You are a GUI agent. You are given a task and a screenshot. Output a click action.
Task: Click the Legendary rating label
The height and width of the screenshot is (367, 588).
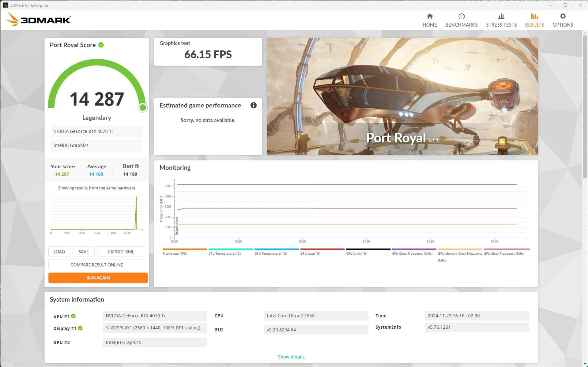(x=96, y=118)
